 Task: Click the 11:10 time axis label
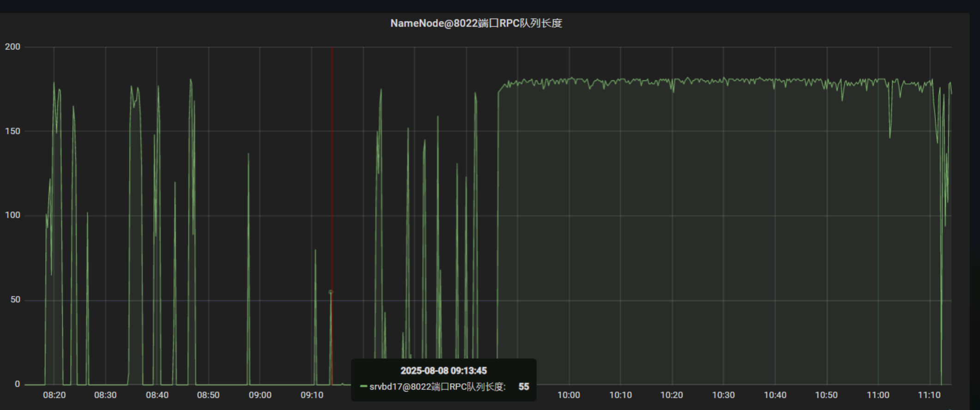click(x=929, y=395)
